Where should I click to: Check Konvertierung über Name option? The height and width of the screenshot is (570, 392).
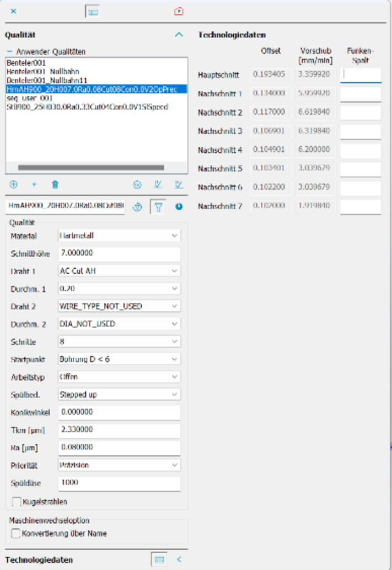(x=16, y=534)
